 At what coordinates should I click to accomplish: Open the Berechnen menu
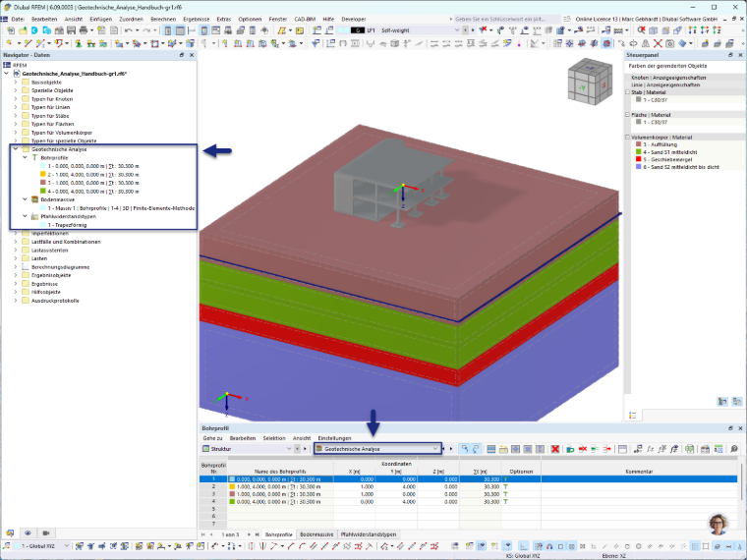click(163, 19)
